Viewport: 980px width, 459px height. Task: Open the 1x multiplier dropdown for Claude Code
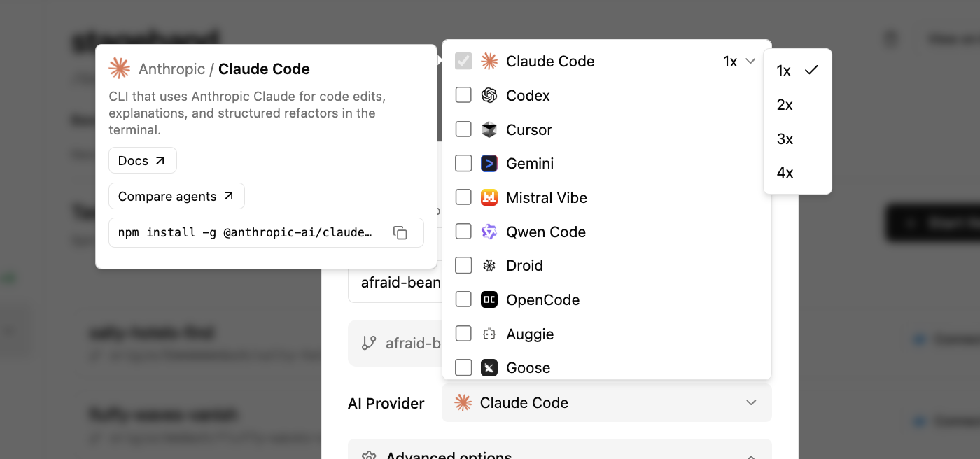739,62
